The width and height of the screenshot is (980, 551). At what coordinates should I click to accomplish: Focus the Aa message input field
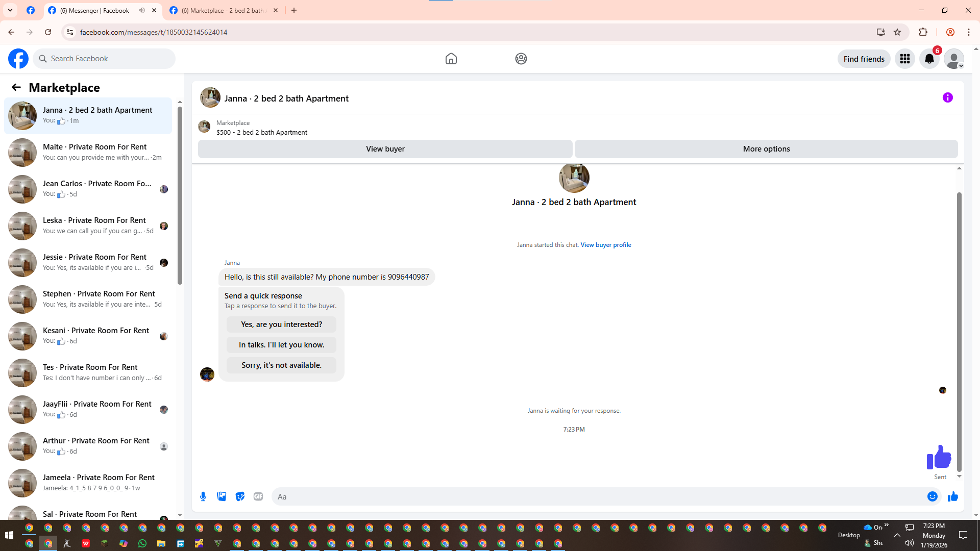pyautogui.click(x=597, y=496)
